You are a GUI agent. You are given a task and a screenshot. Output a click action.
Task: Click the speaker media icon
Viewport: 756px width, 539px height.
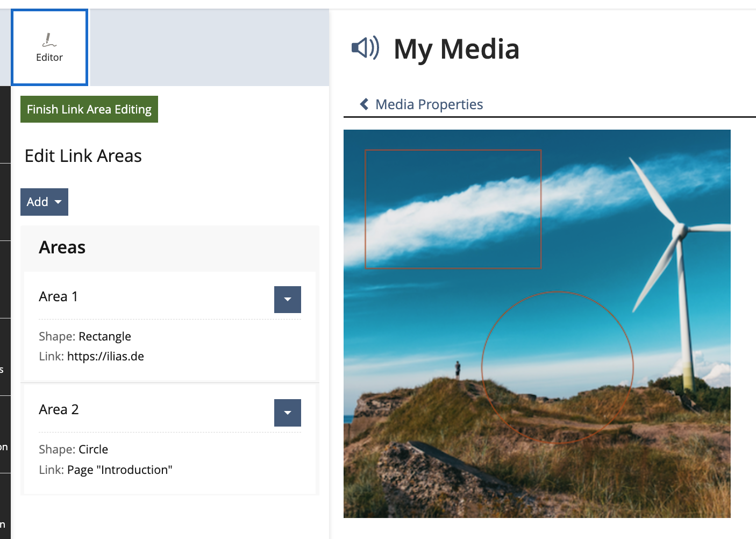click(365, 48)
